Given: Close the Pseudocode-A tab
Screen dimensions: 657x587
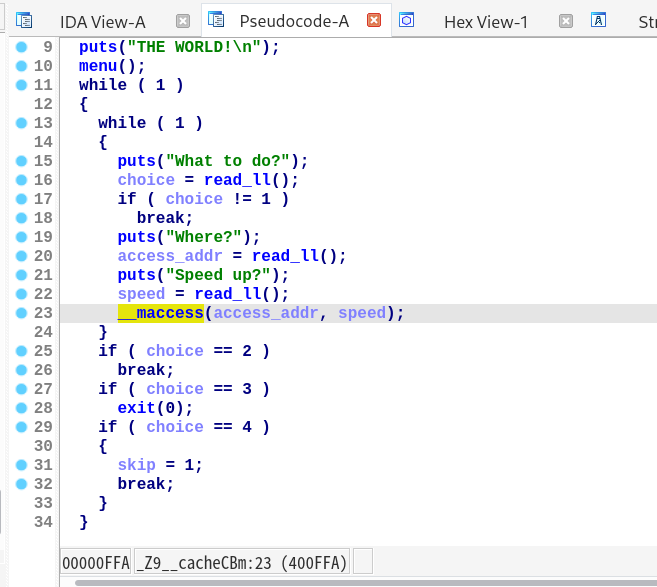Looking at the screenshot, I should click(x=374, y=21).
